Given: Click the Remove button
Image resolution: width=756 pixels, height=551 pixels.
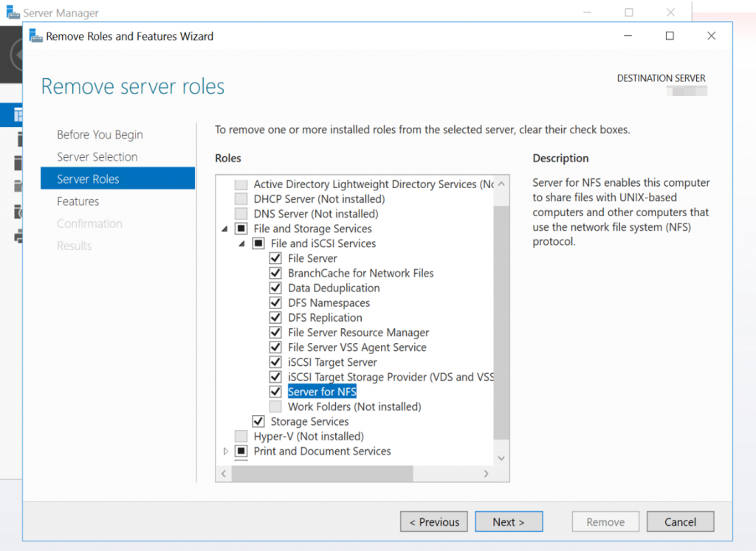Looking at the screenshot, I should tap(605, 521).
